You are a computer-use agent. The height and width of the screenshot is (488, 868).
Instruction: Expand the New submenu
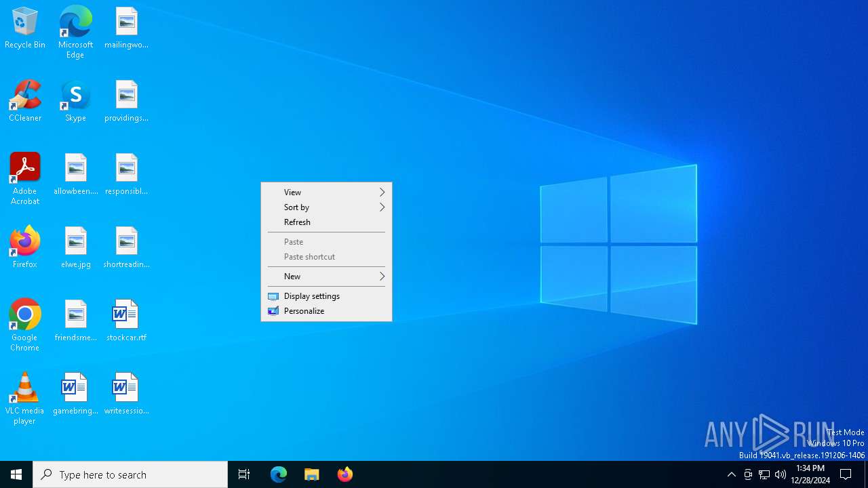326,277
